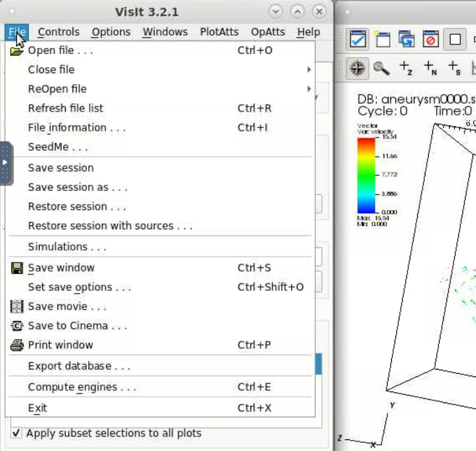Open the File menu
Viewport: 476px width, 451px height.
16,32
